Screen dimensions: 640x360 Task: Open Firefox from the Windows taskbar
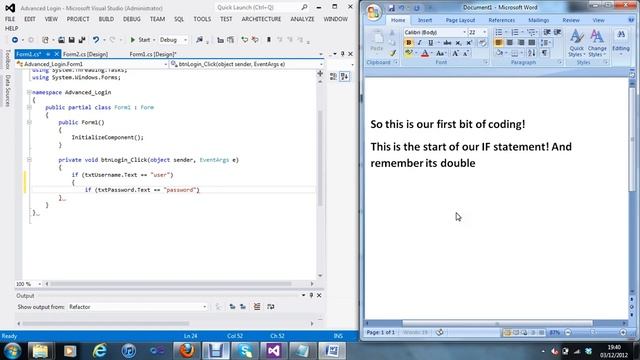click(x=187, y=351)
